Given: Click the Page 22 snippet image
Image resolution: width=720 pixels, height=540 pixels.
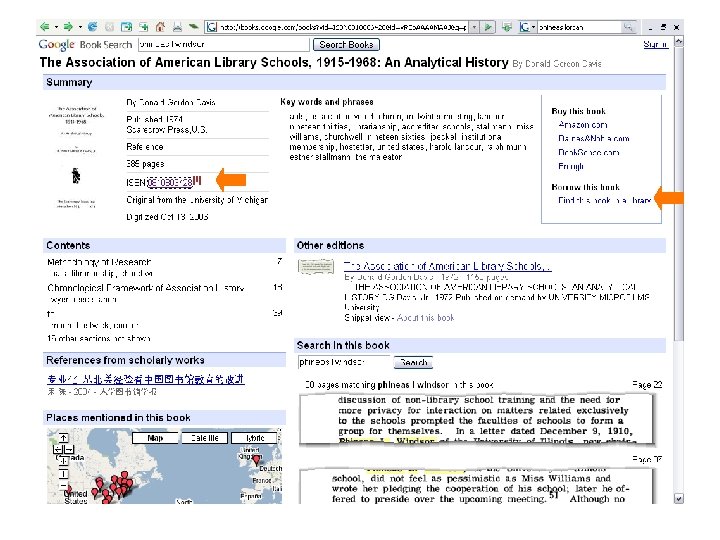Looking at the screenshot, I should coord(477,420).
